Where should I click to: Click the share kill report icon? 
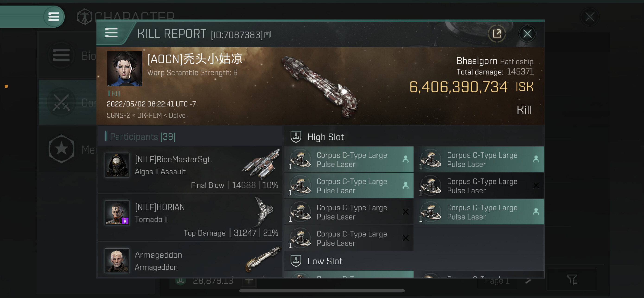497,33
